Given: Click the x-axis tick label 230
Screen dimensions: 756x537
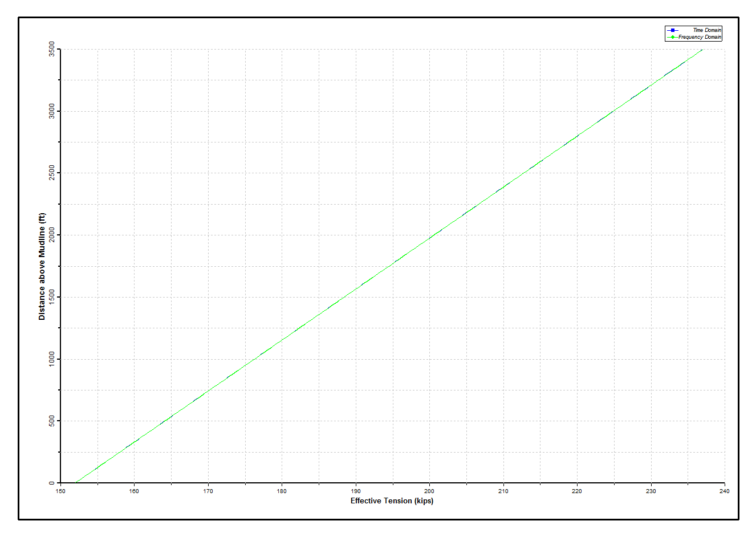Looking at the screenshot, I should click(x=651, y=491).
